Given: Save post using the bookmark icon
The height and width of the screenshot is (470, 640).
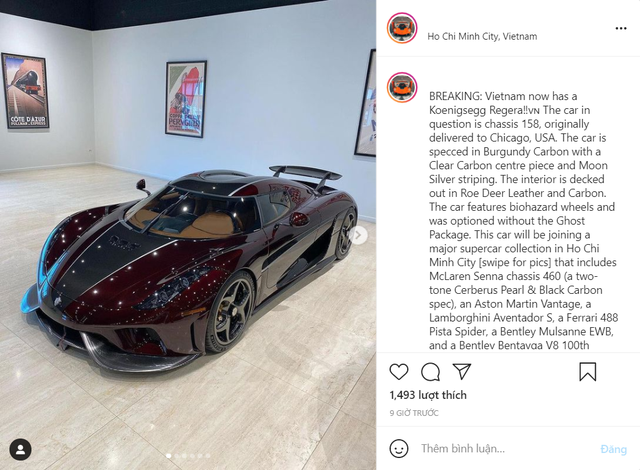Looking at the screenshot, I should (x=588, y=372).
